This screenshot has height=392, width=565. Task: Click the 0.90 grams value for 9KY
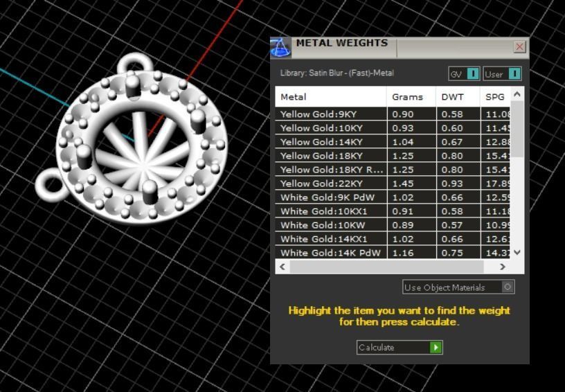coord(402,114)
